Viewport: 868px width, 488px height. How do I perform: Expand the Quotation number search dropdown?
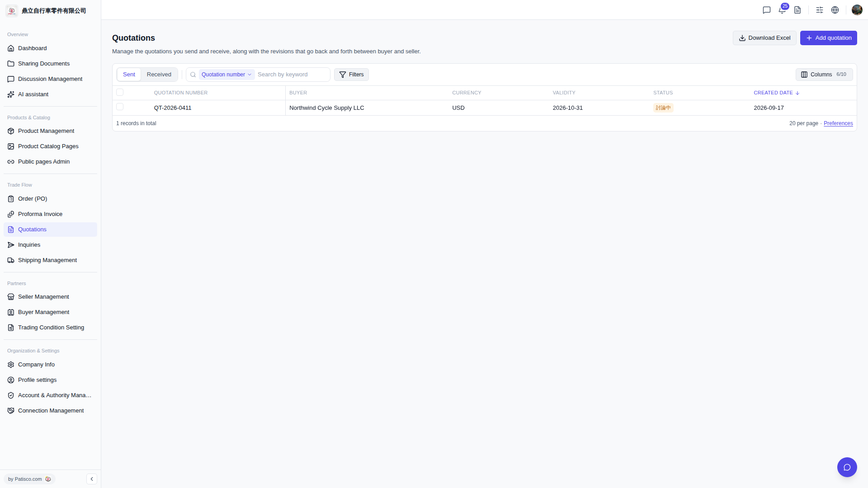point(226,75)
